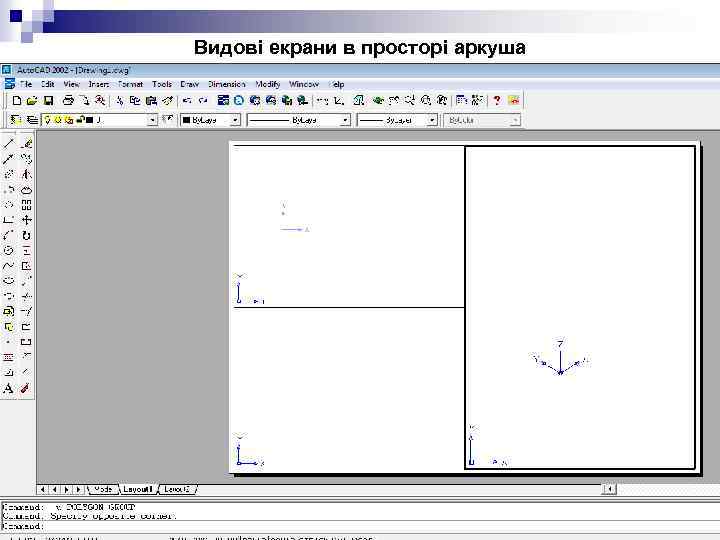Screen dimensions: 720x540
Task: Click the last-tab navigation arrow
Action: pos(79,489)
